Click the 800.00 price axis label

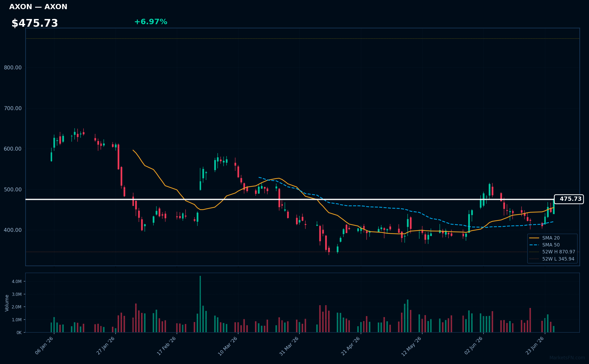13,67
